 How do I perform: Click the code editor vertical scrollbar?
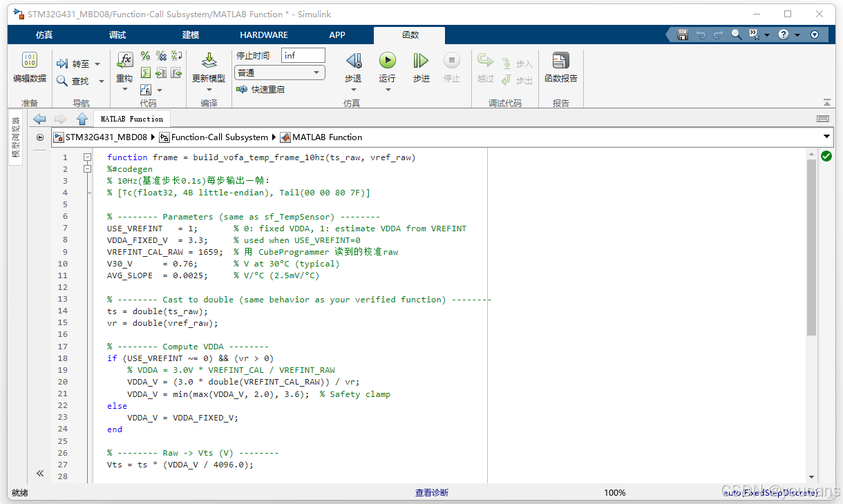pos(811,247)
